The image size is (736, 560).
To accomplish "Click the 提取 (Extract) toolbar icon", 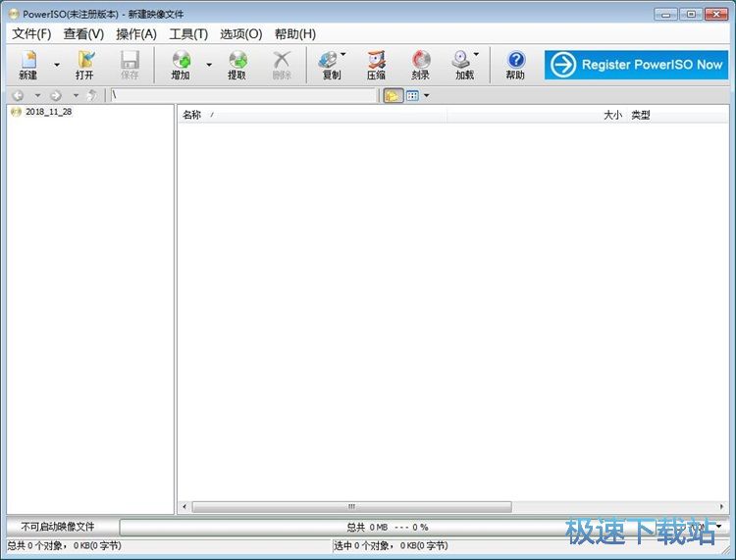I will pos(237,65).
